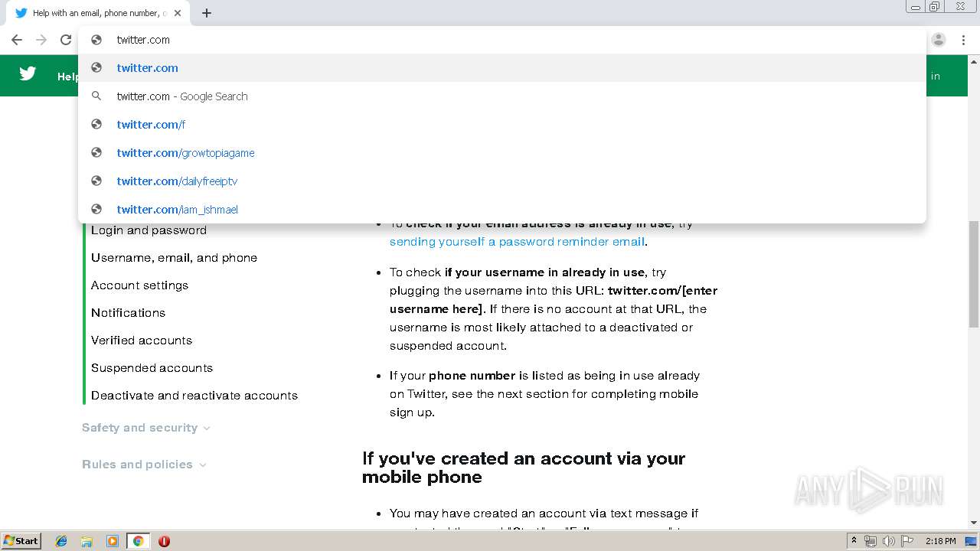Launch Internet Explorer from the taskbar
The width and height of the screenshot is (980, 551).
point(61,541)
